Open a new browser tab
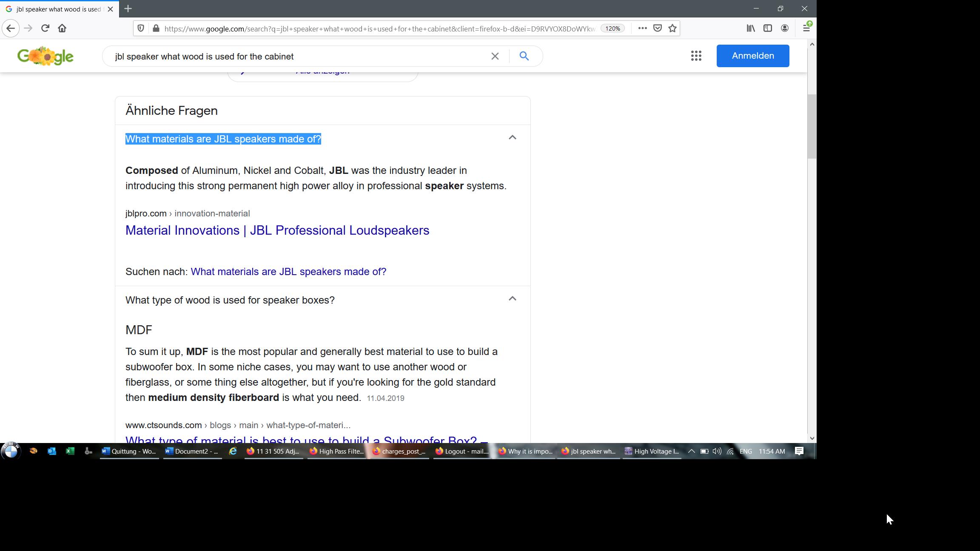The width and height of the screenshot is (980, 551). (x=128, y=9)
